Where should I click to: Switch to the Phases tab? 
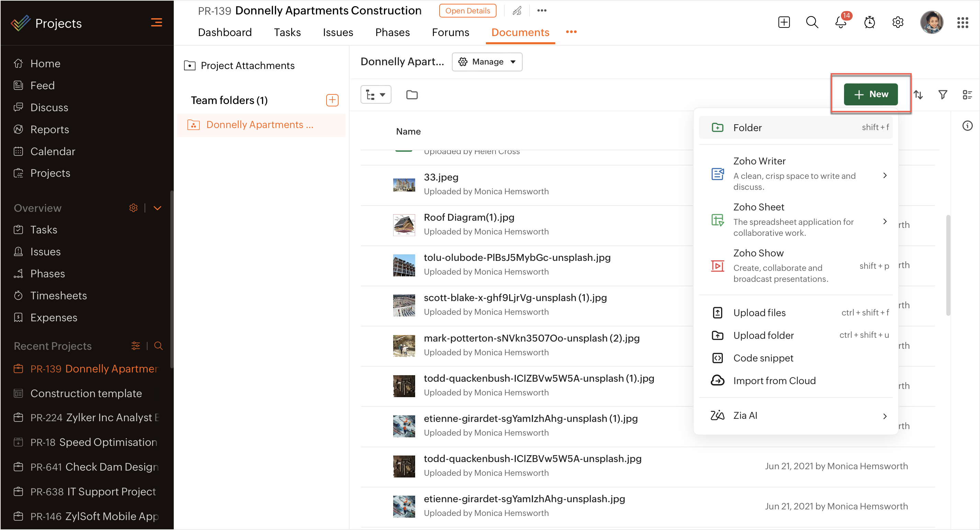tap(392, 32)
